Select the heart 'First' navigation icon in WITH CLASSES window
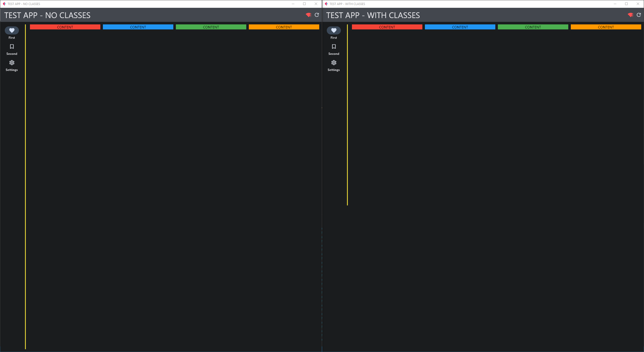 (x=334, y=30)
